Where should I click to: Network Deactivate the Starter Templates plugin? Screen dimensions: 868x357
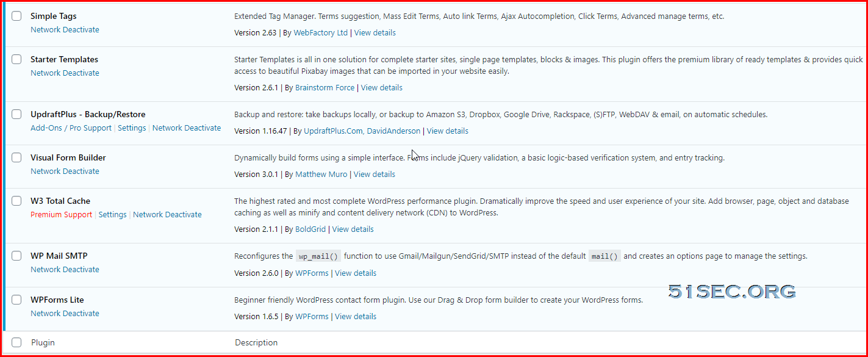pos(65,73)
